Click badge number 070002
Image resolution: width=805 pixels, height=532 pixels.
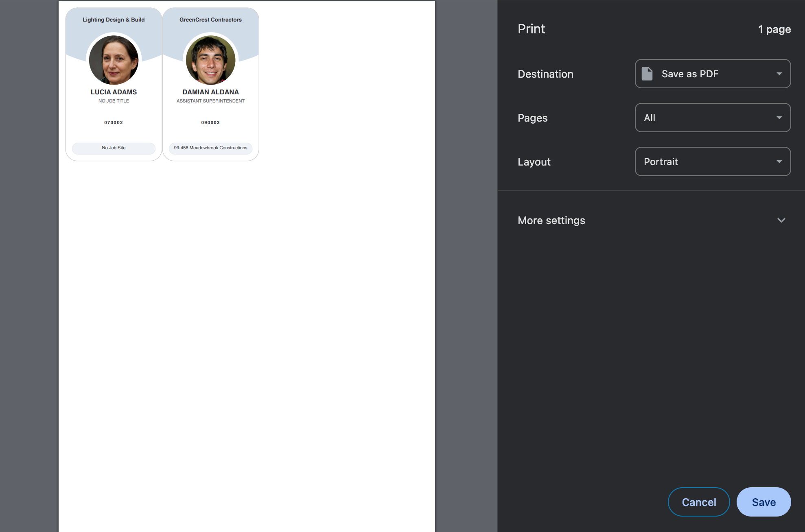114,122
